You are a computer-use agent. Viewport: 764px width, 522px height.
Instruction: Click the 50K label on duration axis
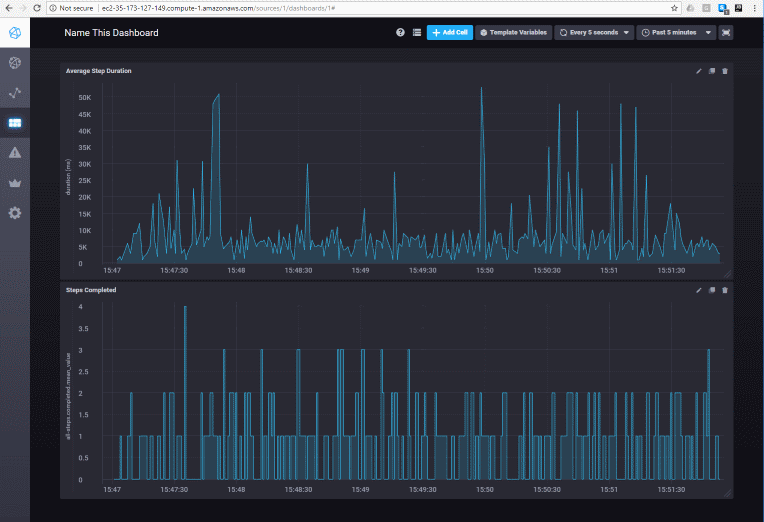(x=85, y=97)
